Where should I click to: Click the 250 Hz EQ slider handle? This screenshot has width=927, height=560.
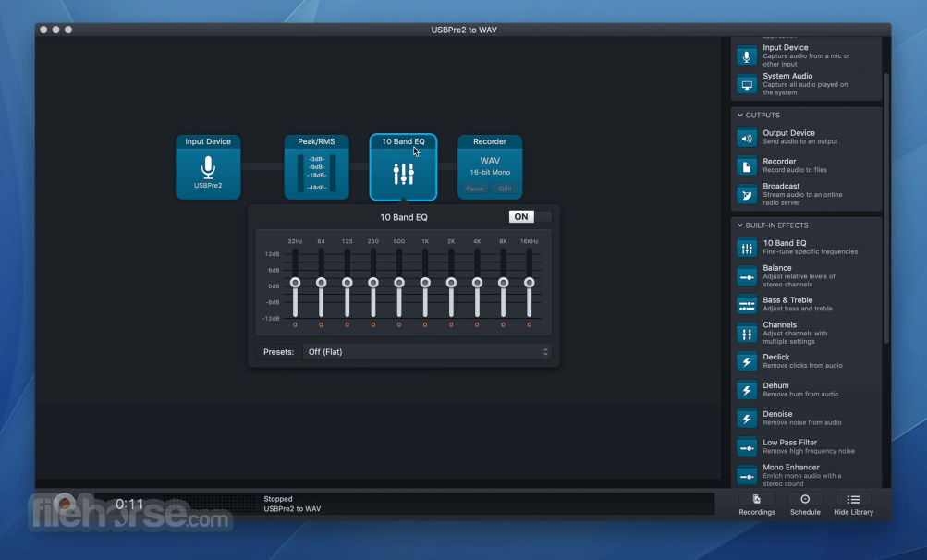[x=373, y=283]
